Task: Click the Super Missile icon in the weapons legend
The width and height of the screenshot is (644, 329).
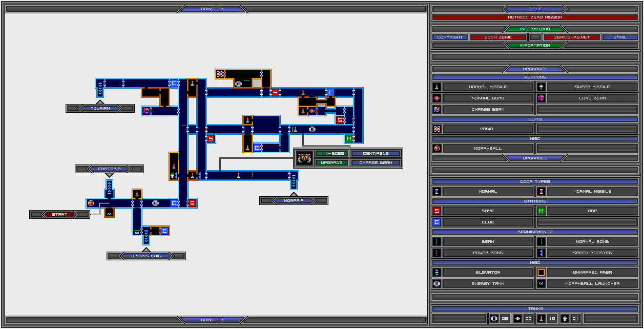Action: [541, 87]
